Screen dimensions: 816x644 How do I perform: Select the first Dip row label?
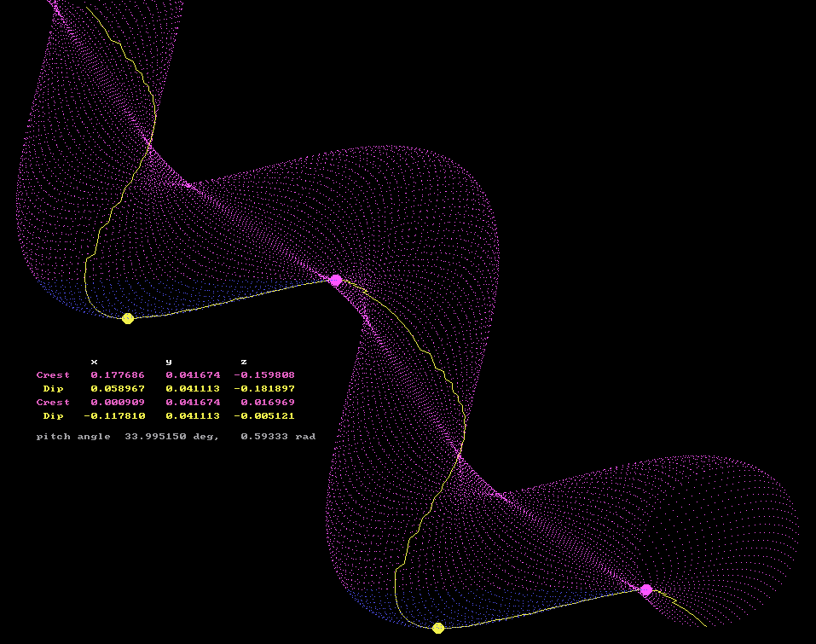53,389
